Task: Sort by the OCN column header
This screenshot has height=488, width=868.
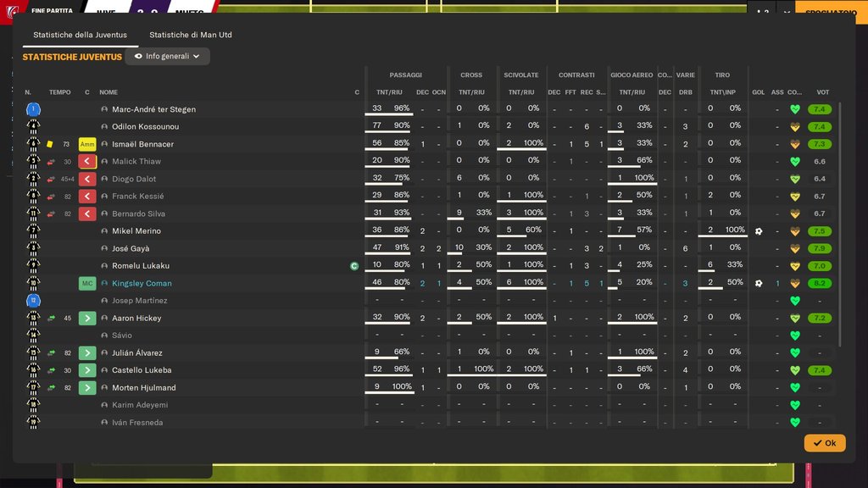Action: (x=439, y=92)
